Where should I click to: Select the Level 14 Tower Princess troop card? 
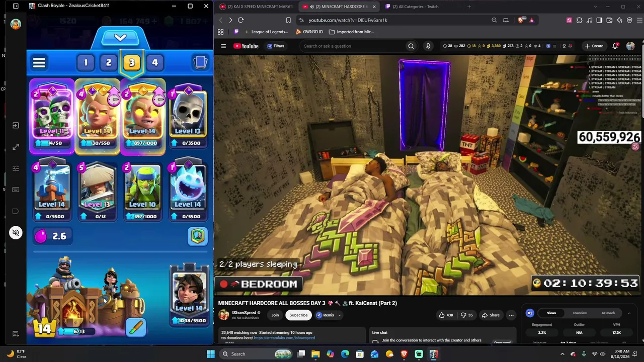coord(189,295)
